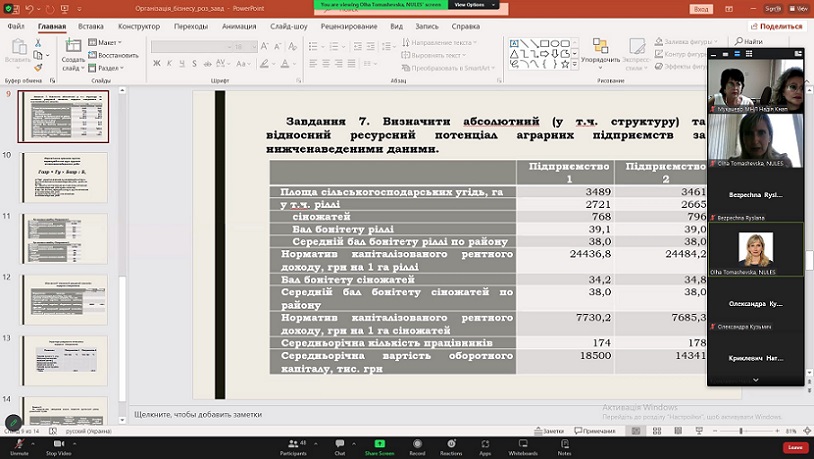The image size is (814, 459).
Task: Click green annotation pencil button
Action: [x=13, y=423]
